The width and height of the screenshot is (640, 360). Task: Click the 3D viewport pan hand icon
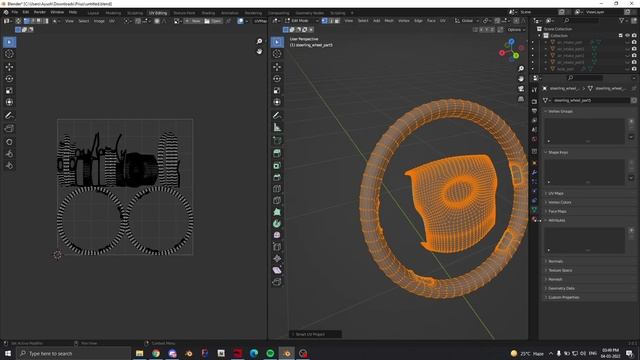point(521,78)
